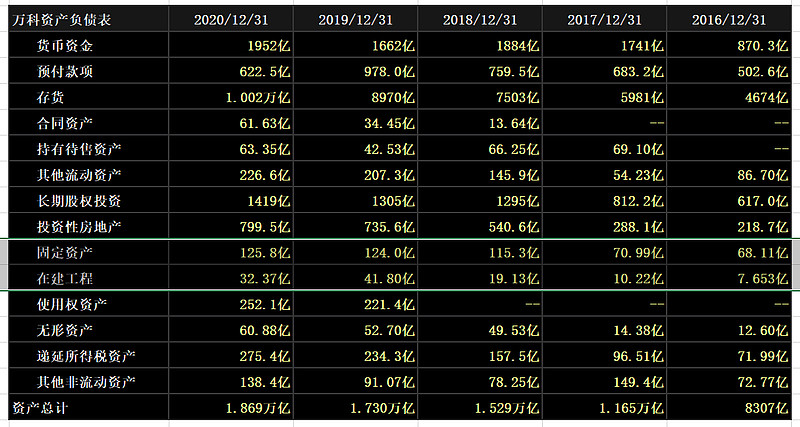Select the 86.70亿 其他流动资产 cell

(x=760, y=174)
